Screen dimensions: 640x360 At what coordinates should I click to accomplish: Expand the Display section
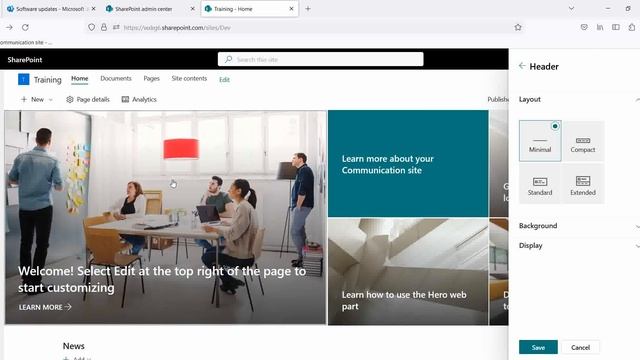[x=579, y=245]
